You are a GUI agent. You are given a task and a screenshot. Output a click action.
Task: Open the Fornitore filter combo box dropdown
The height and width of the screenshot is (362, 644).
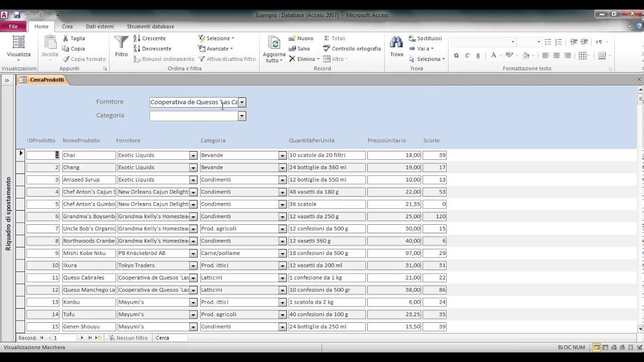[x=242, y=102]
